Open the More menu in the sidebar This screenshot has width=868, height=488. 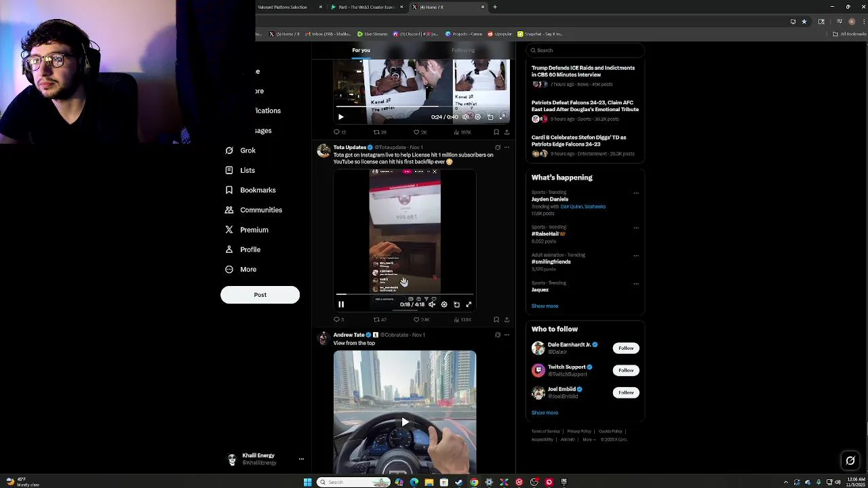(241, 269)
